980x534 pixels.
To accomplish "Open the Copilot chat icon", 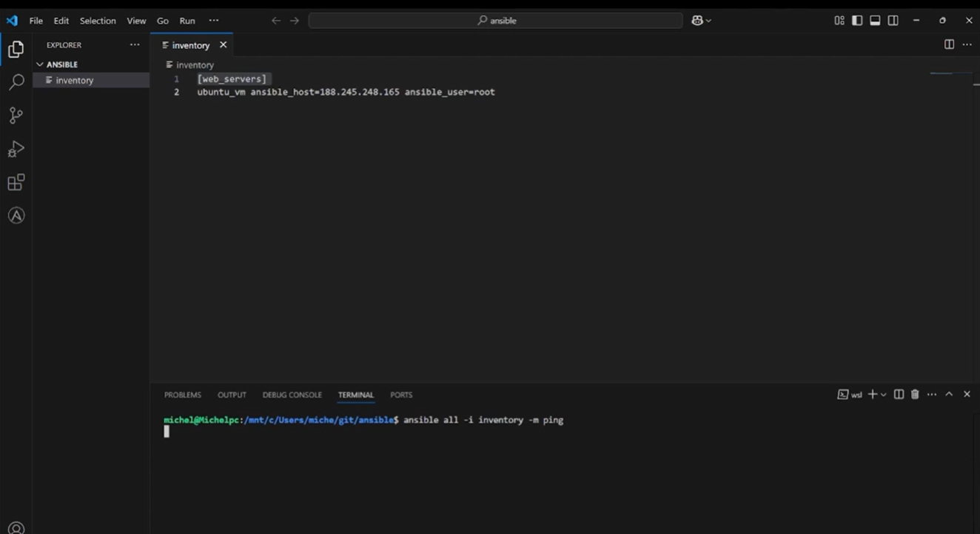I will tap(697, 21).
